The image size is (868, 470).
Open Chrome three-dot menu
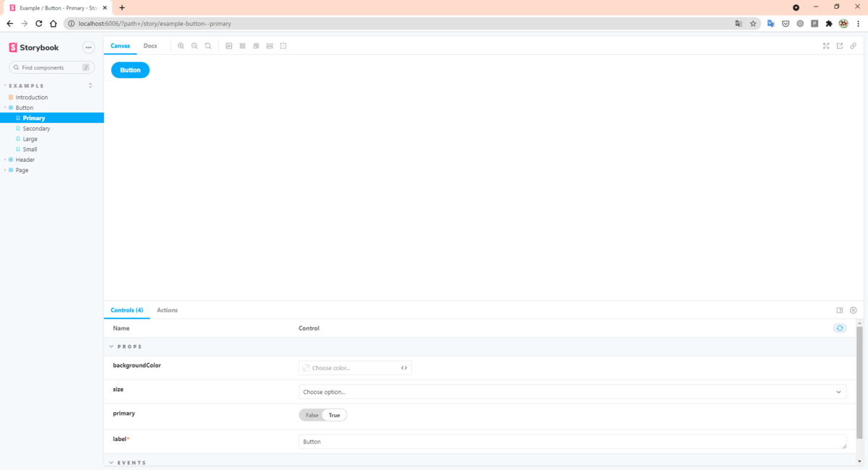[x=858, y=24]
